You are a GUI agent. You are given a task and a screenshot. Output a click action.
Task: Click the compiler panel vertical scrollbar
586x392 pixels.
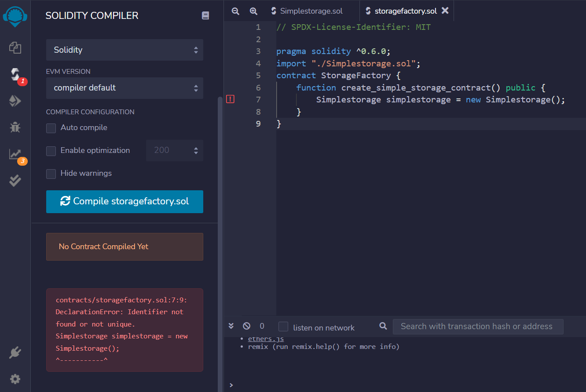(x=220, y=244)
